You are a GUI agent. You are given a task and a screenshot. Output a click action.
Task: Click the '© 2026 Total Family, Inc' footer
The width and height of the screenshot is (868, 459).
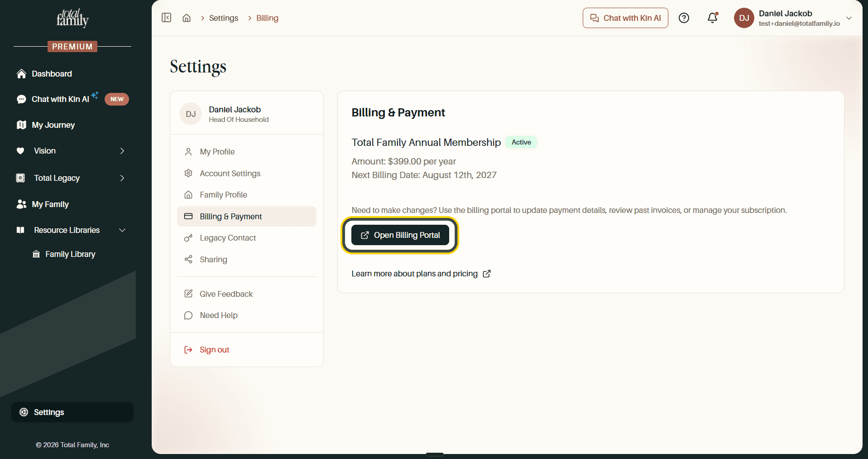[x=72, y=445]
